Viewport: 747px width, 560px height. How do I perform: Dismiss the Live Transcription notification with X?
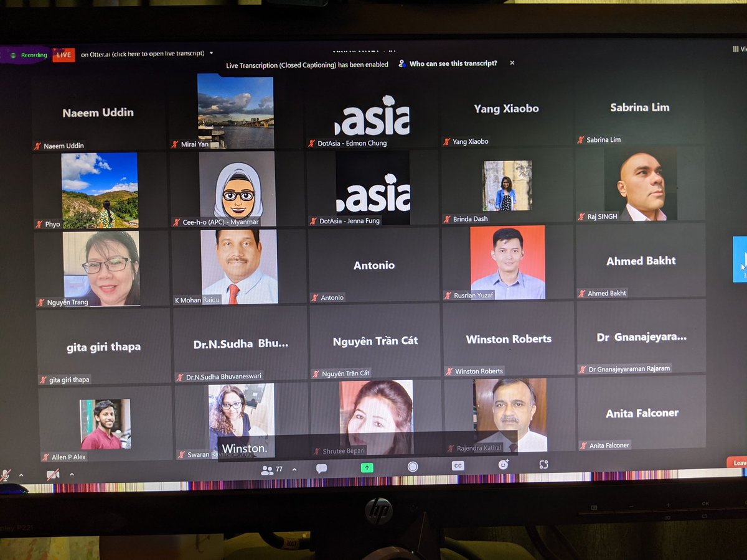(512, 63)
